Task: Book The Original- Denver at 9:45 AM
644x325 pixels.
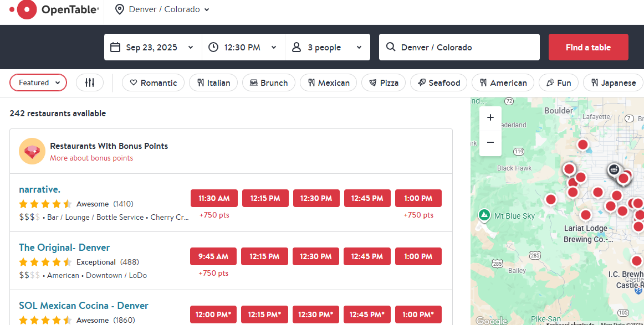Action: [213, 256]
